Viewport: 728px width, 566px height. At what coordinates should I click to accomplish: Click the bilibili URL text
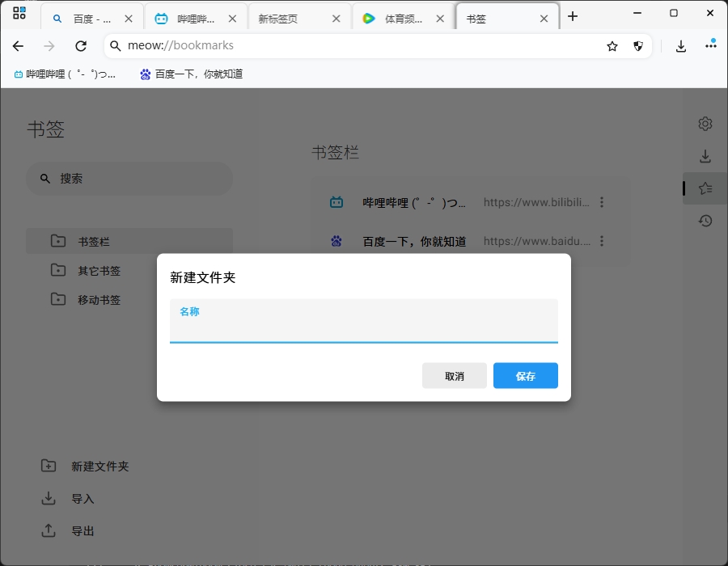[x=536, y=202]
